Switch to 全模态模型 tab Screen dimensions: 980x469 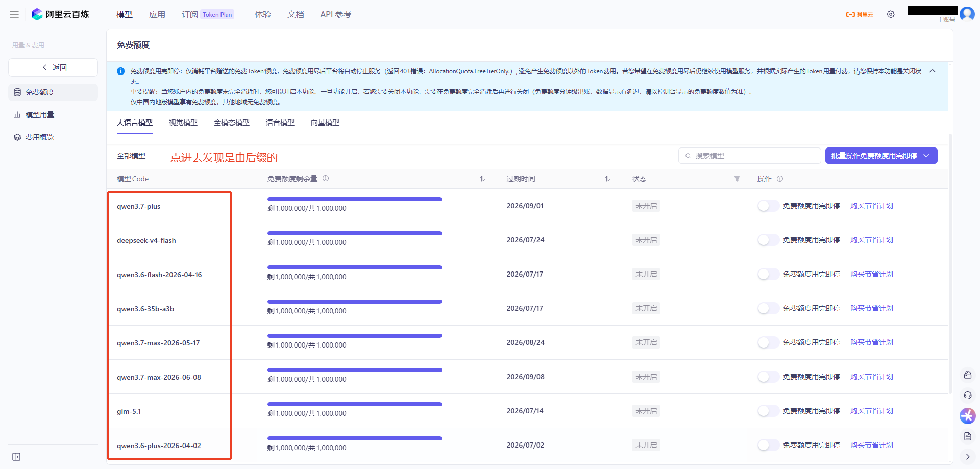(x=232, y=122)
